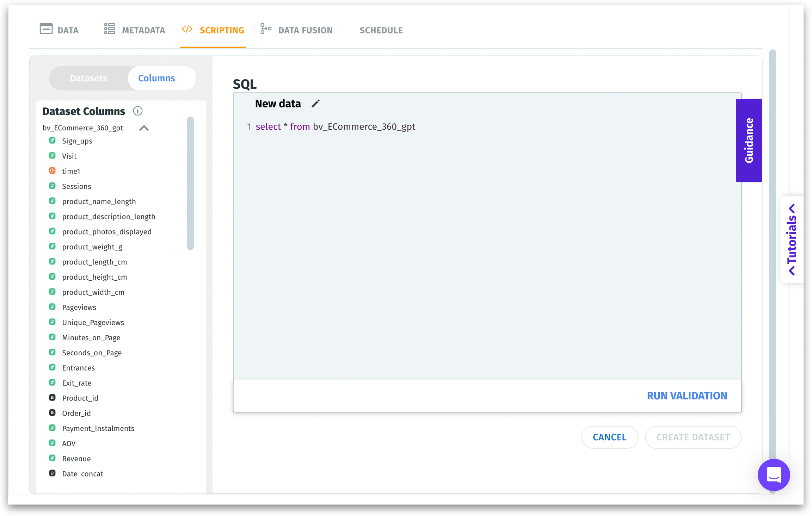Viewport: 812px width, 516px height.
Task: Open the purple Guidance panel tab
Action: [749, 140]
